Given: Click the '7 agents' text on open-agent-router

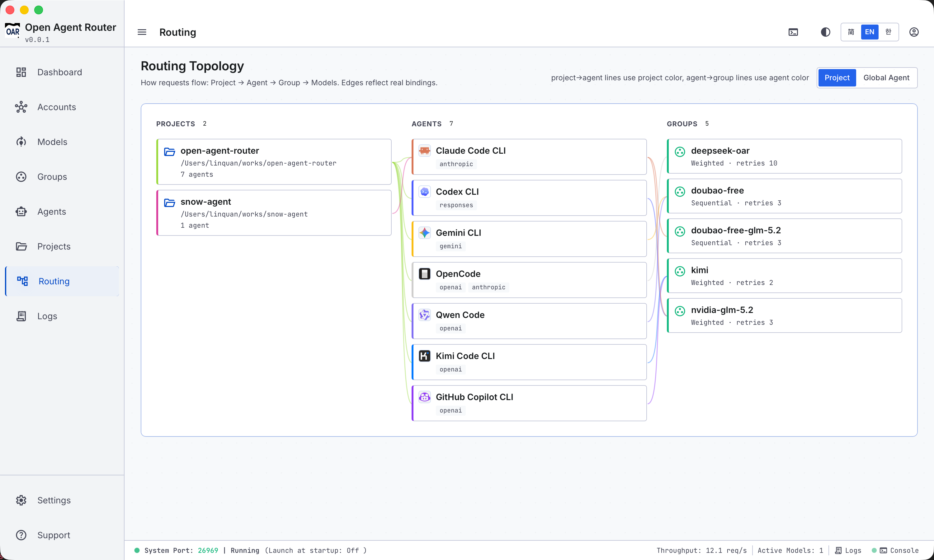Looking at the screenshot, I should 197,174.
